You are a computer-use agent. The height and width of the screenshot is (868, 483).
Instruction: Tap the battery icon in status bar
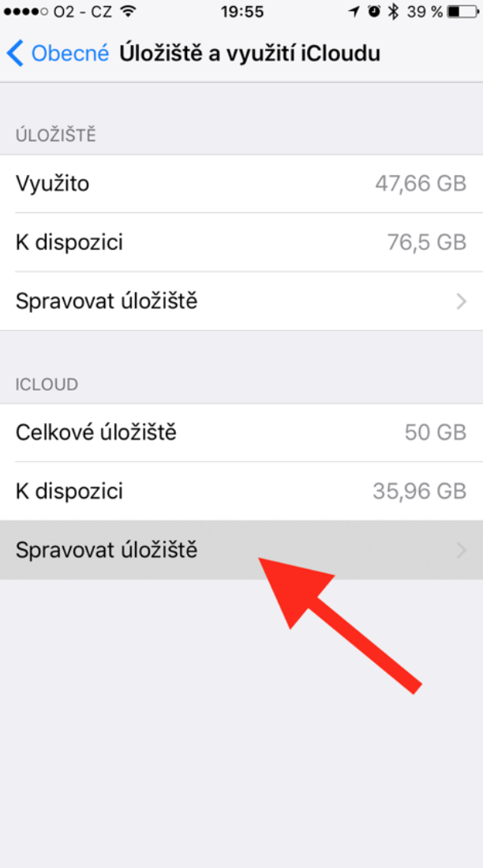coord(462,11)
